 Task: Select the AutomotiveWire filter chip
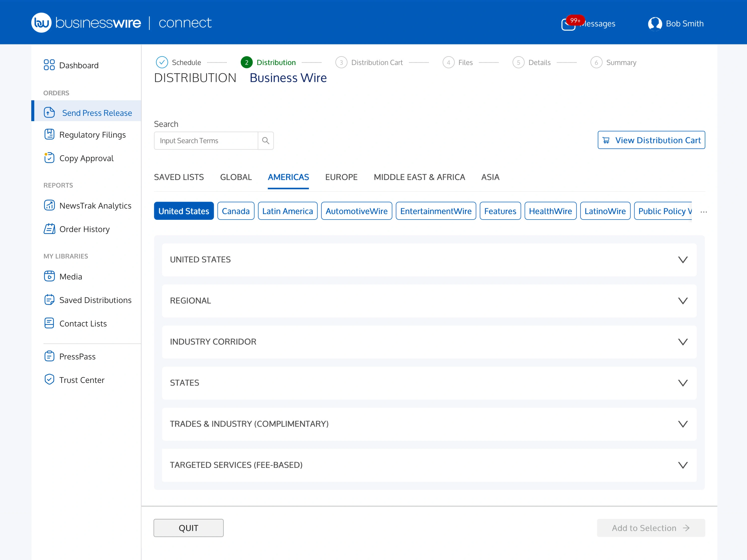357,211
